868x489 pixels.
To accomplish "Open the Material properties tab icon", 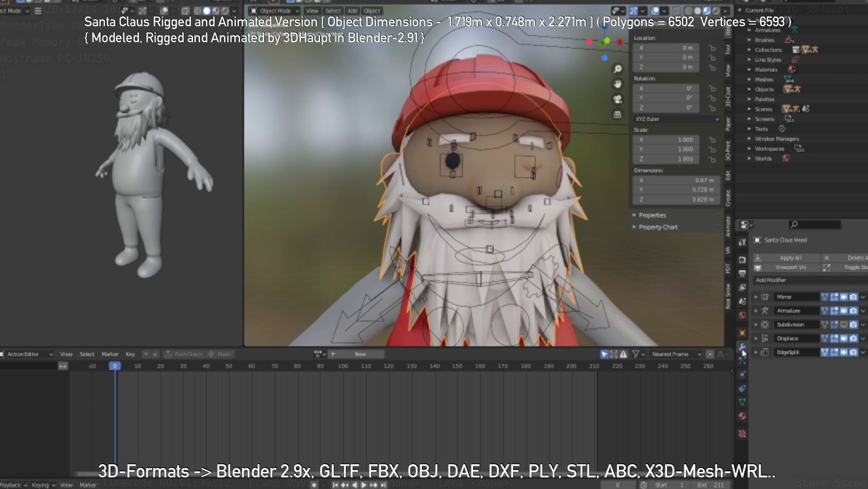I will click(x=742, y=416).
